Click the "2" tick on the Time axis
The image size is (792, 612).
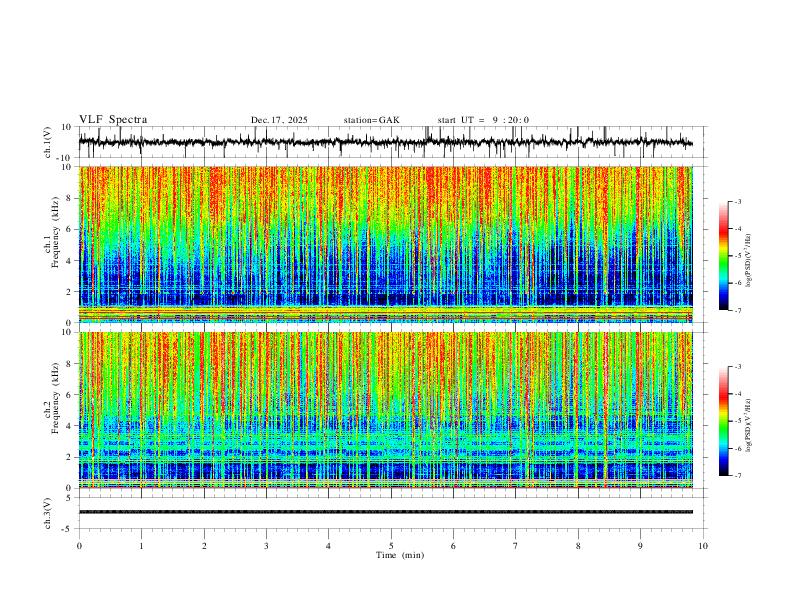[204, 546]
